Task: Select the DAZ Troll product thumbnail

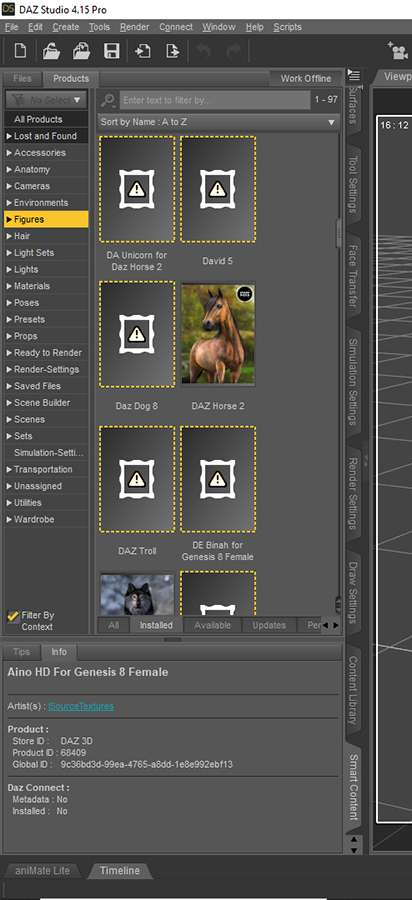Action: point(137,479)
